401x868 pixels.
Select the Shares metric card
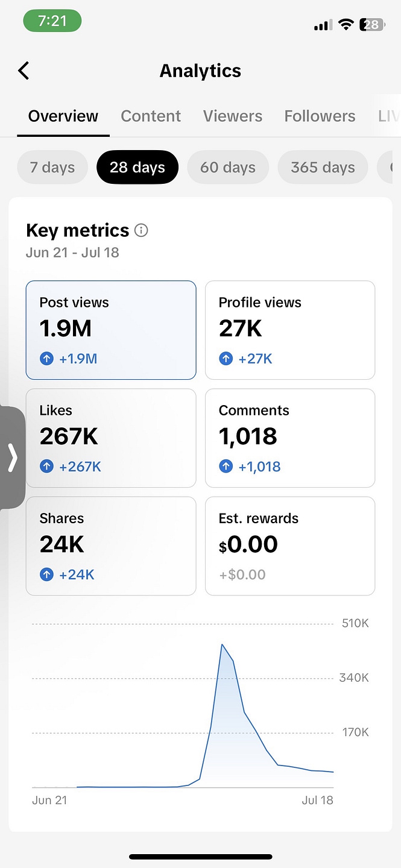click(111, 546)
